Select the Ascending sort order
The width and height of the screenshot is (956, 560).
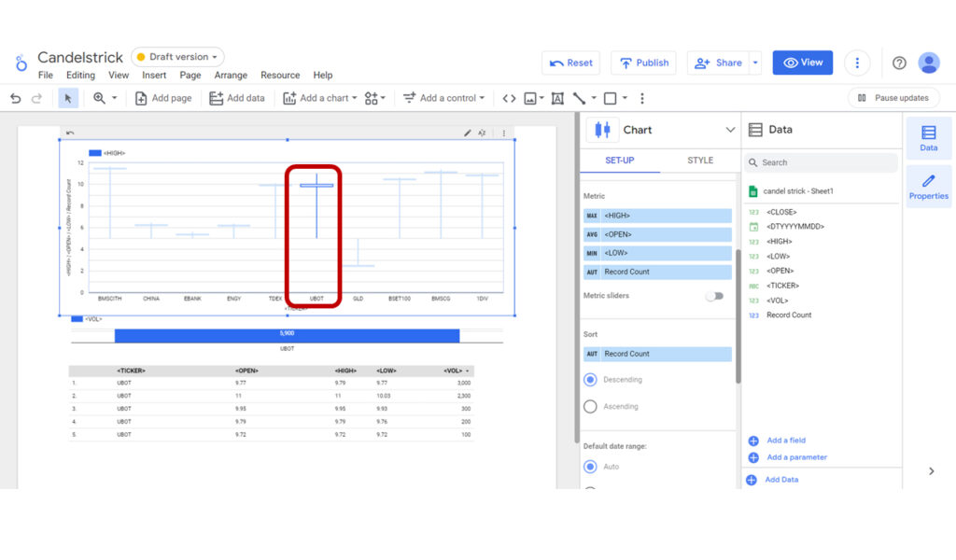coord(590,406)
